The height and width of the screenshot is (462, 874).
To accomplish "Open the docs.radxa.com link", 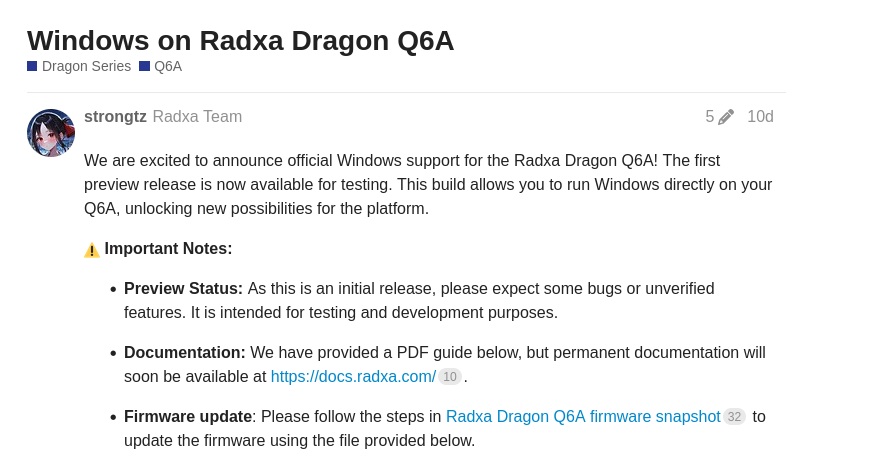I will (353, 377).
